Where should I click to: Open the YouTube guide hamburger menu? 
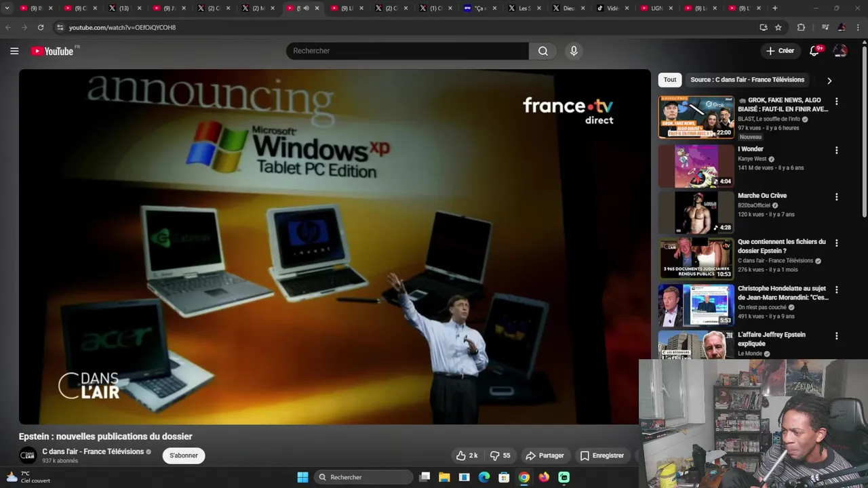click(14, 51)
